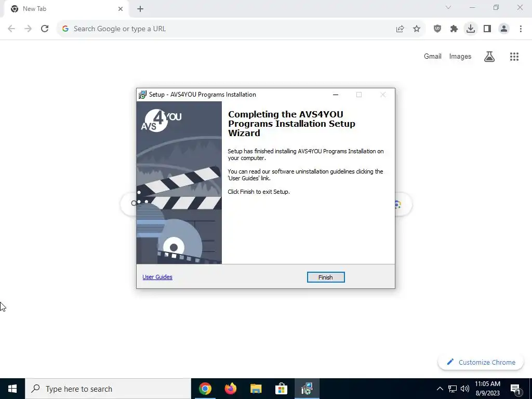Screen dimensions: 532x399
Task: Open the tab search chevron
Action: click(448, 7)
